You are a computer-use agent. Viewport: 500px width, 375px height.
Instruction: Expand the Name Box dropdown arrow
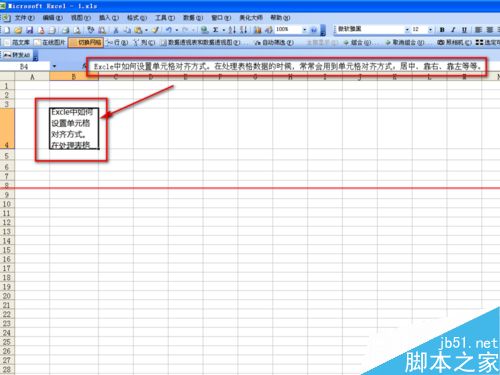pyautogui.click(x=54, y=67)
